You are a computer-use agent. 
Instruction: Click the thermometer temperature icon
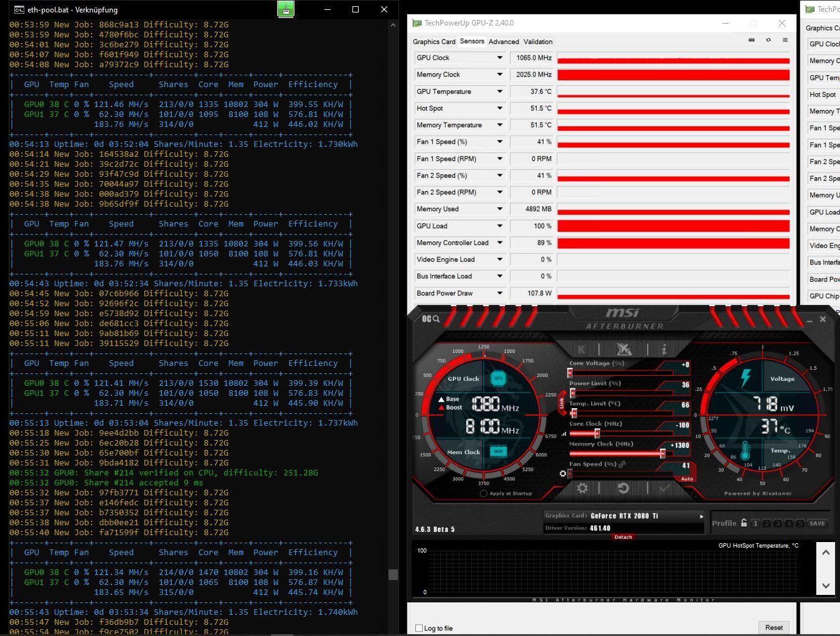pyautogui.click(x=745, y=451)
